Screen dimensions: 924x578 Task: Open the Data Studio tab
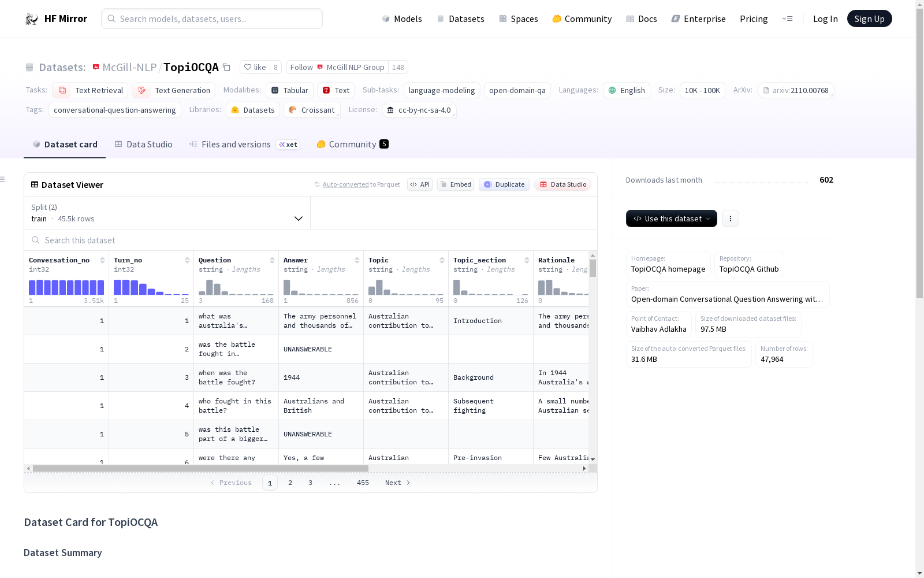(x=144, y=144)
